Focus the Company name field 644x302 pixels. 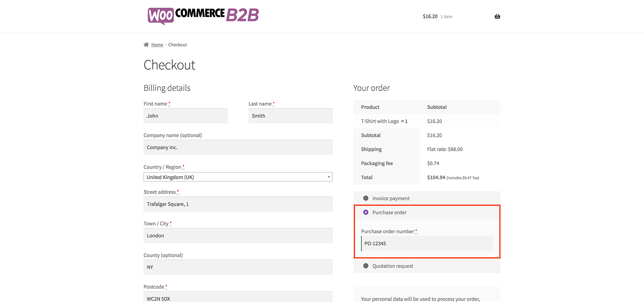point(238,148)
